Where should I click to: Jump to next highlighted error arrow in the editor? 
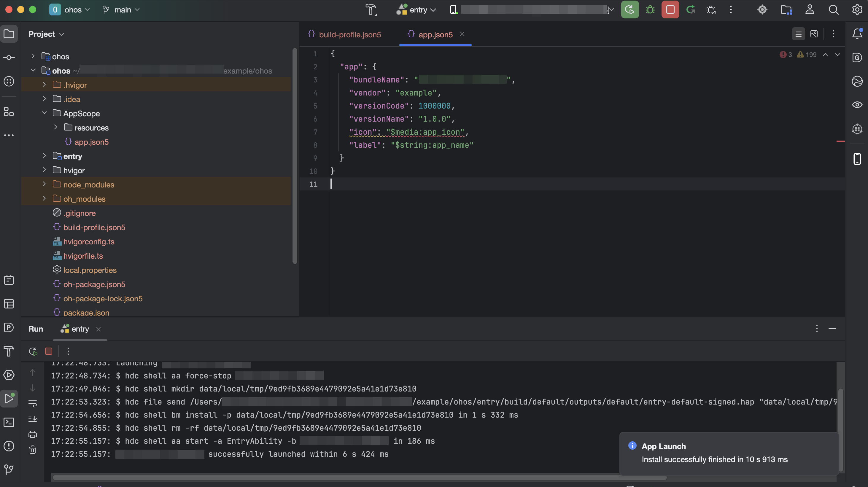click(837, 55)
